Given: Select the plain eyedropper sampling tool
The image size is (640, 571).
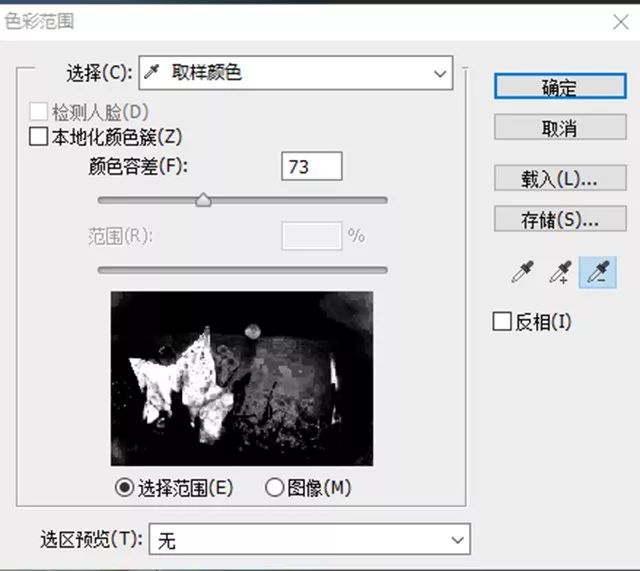Looking at the screenshot, I should coord(522,272).
